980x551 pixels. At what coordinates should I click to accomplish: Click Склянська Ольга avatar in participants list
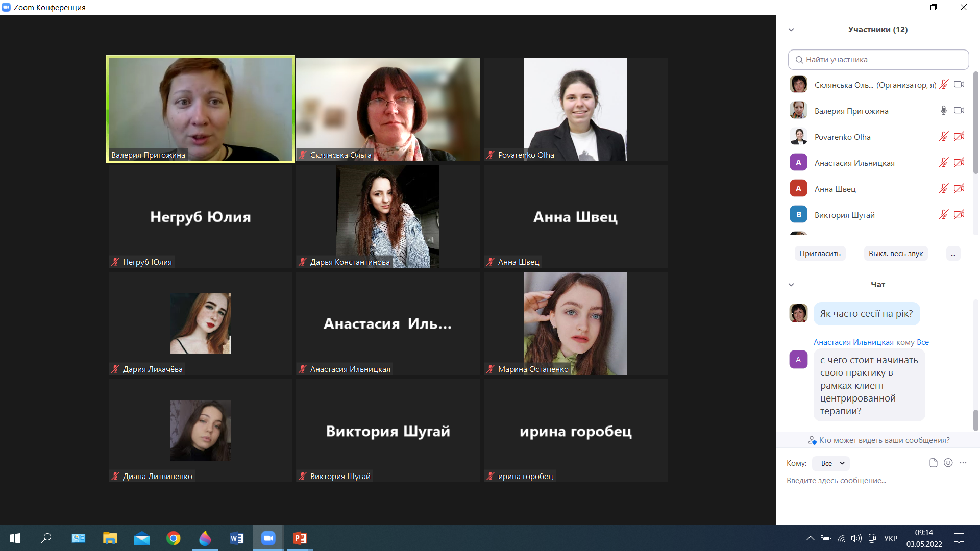(798, 84)
